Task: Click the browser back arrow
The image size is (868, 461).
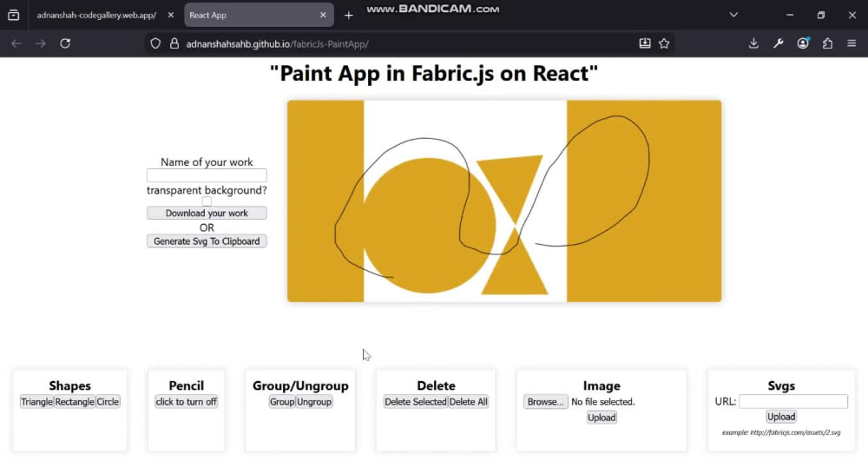Action: pos(16,43)
